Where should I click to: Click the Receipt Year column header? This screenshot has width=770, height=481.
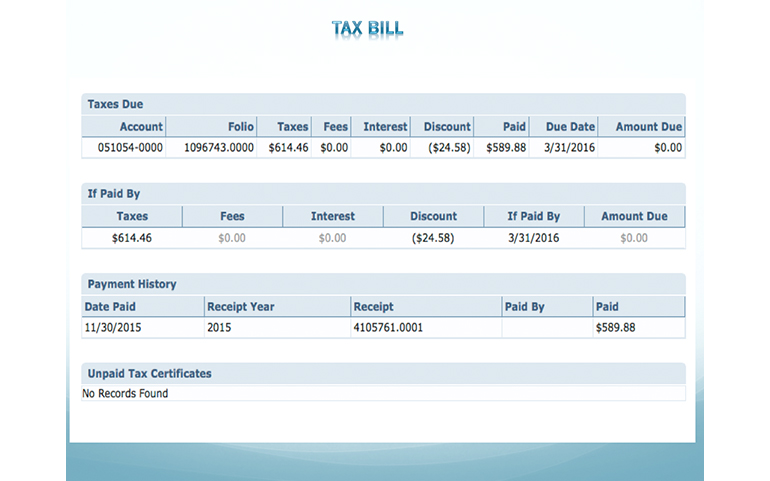pyautogui.click(x=240, y=307)
